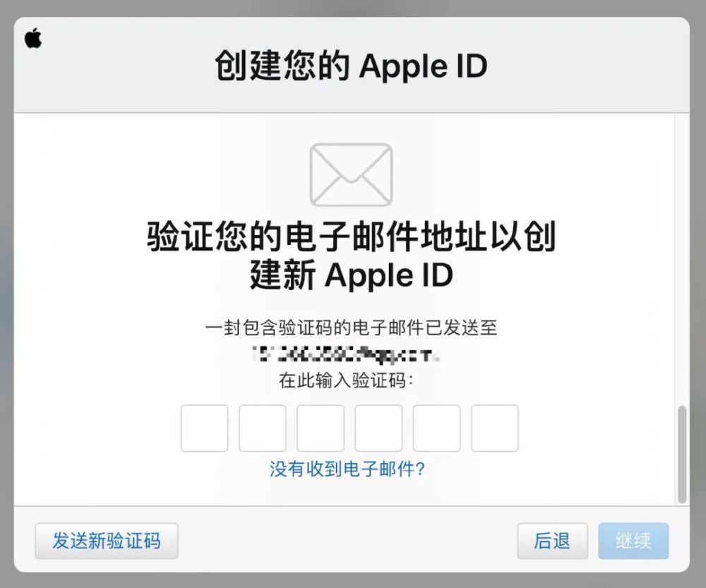Click the vertical scrollbar thumb

(682, 455)
